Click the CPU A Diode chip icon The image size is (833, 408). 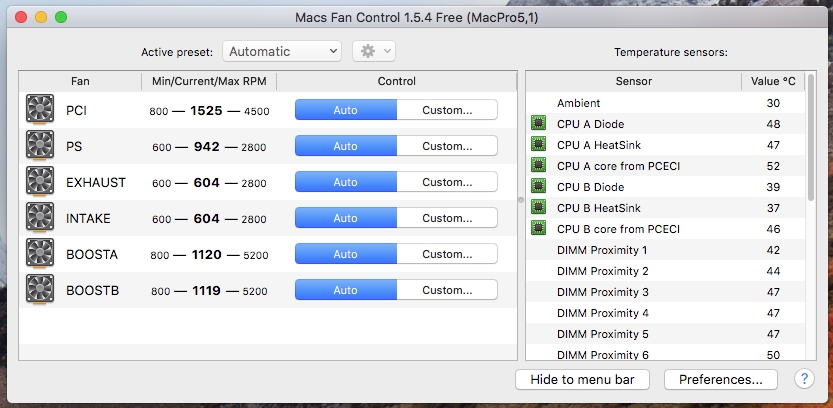[538, 124]
